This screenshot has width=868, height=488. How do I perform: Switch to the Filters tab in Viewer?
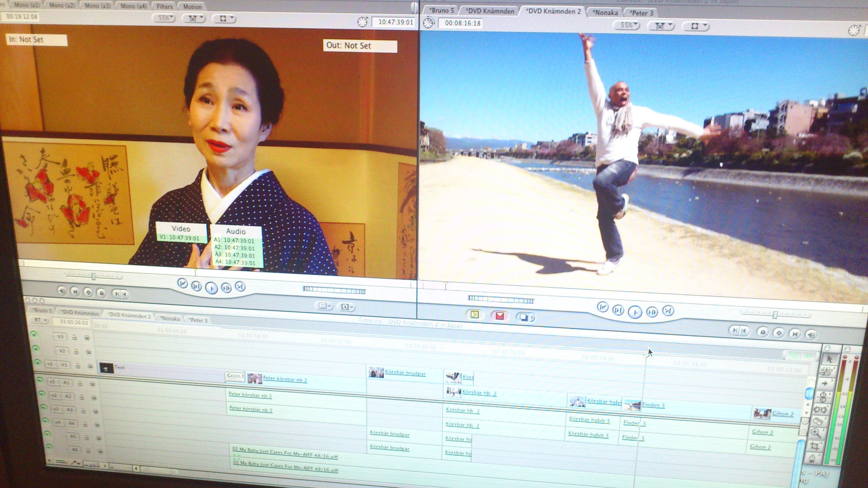164,6
